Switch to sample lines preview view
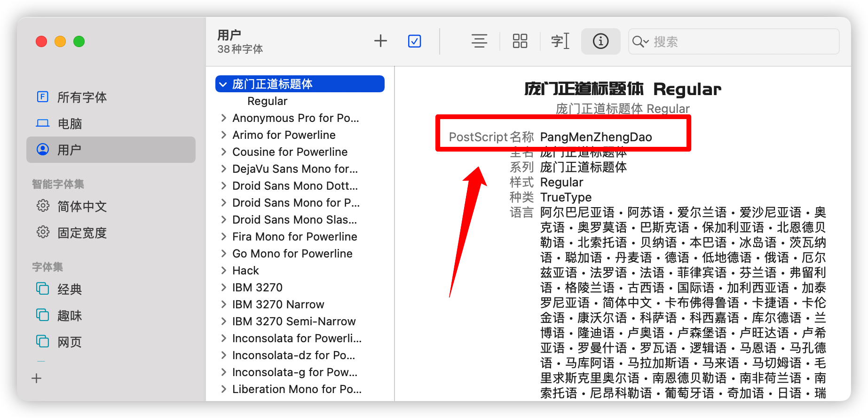 coord(479,41)
